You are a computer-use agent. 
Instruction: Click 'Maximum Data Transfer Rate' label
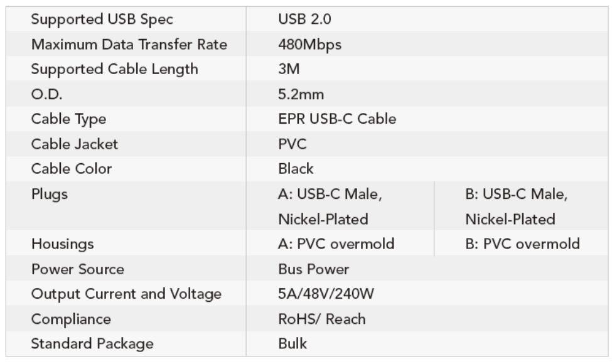tap(129, 45)
